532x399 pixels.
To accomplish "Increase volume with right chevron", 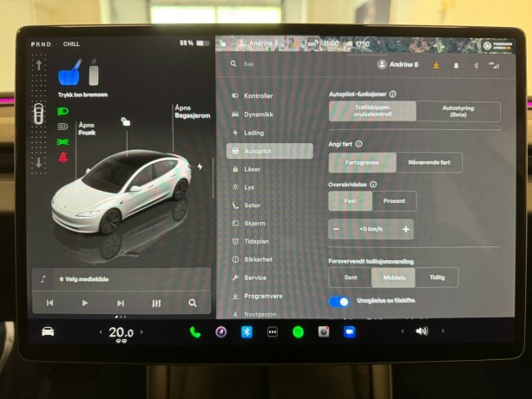I will coord(443,330).
